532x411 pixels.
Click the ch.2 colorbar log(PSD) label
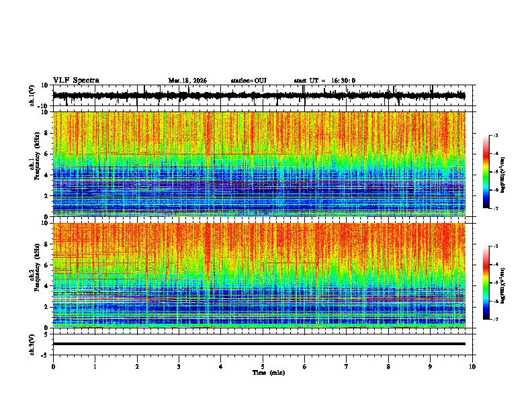point(502,286)
